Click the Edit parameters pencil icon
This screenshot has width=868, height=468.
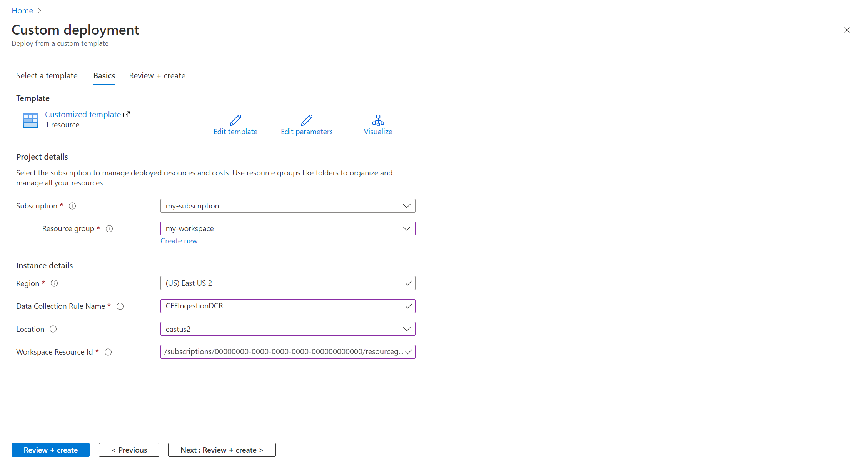(306, 120)
